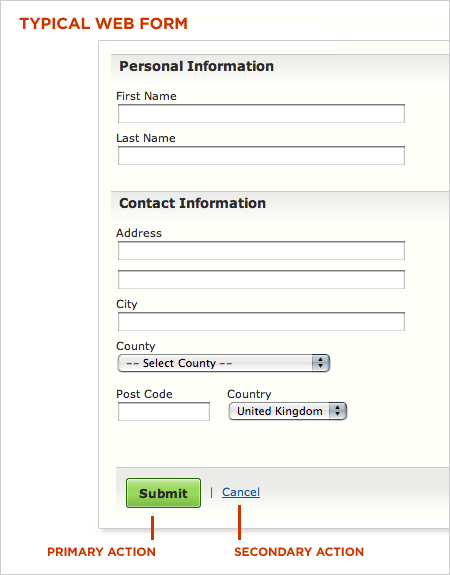Click the Country dropdown stepper arrows
This screenshot has width=450, height=575.
coord(338,411)
